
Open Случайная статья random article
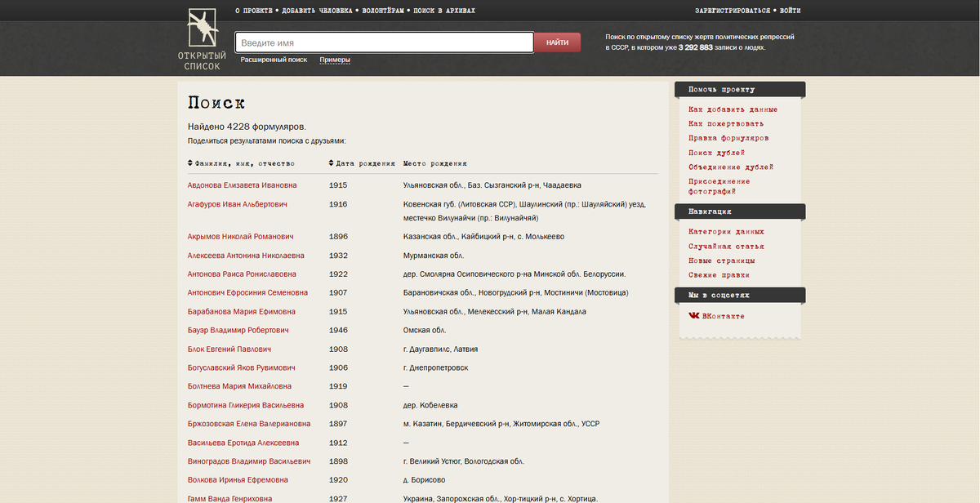click(726, 247)
